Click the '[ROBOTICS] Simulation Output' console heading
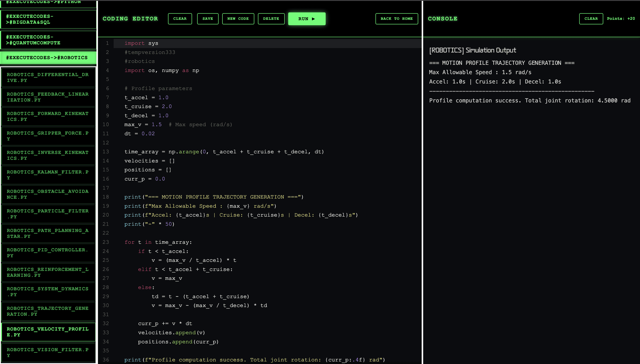Screen dimensions: 640x364 coord(473,50)
